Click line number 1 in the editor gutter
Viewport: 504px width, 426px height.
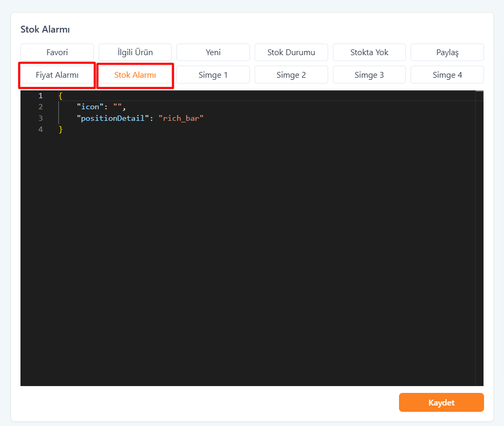pyautogui.click(x=40, y=96)
